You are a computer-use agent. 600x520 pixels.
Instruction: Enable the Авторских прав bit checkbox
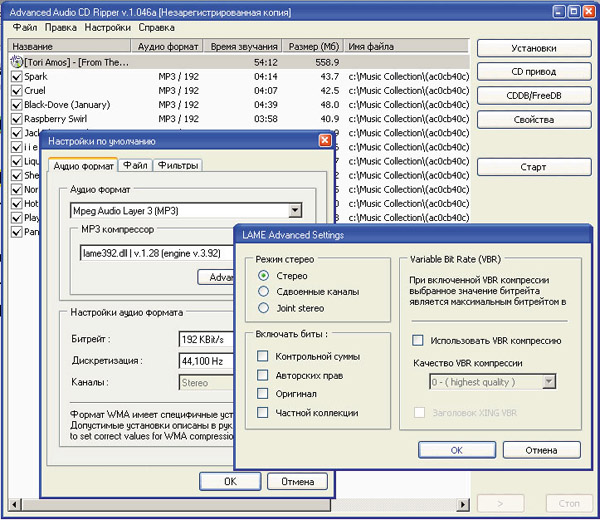(x=262, y=375)
